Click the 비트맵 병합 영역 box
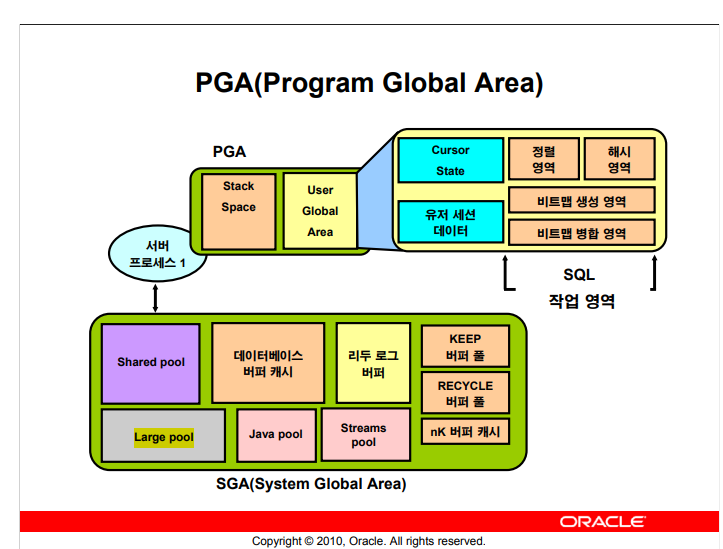 (581, 232)
